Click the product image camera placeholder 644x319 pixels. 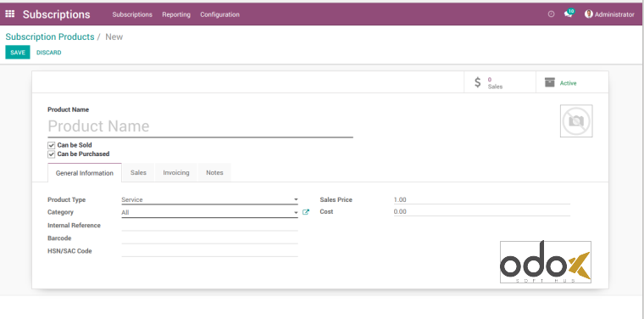576,120
